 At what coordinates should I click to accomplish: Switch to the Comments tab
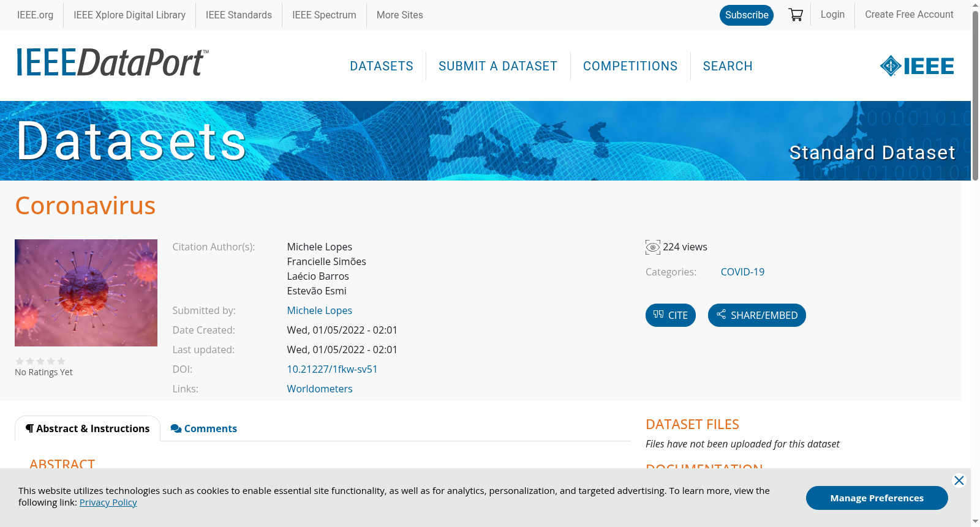tap(204, 428)
